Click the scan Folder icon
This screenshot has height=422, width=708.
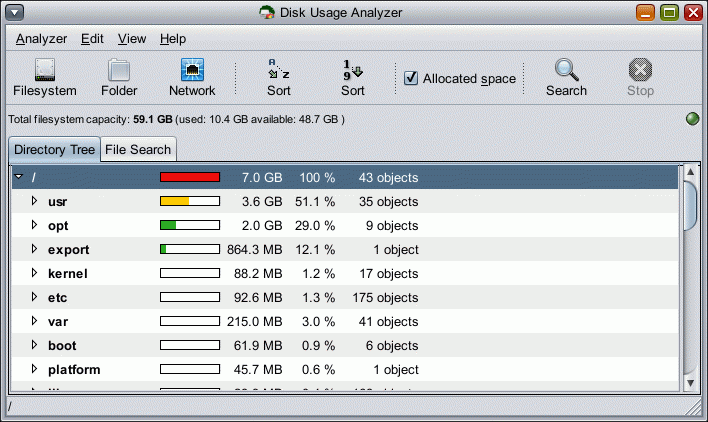click(119, 71)
